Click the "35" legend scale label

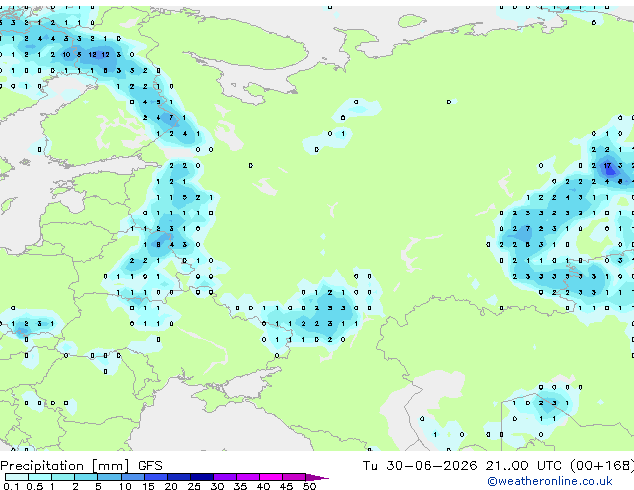[240, 486]
